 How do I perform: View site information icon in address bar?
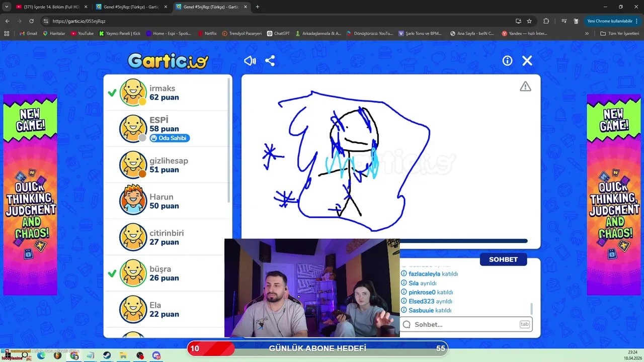(45, 21)
